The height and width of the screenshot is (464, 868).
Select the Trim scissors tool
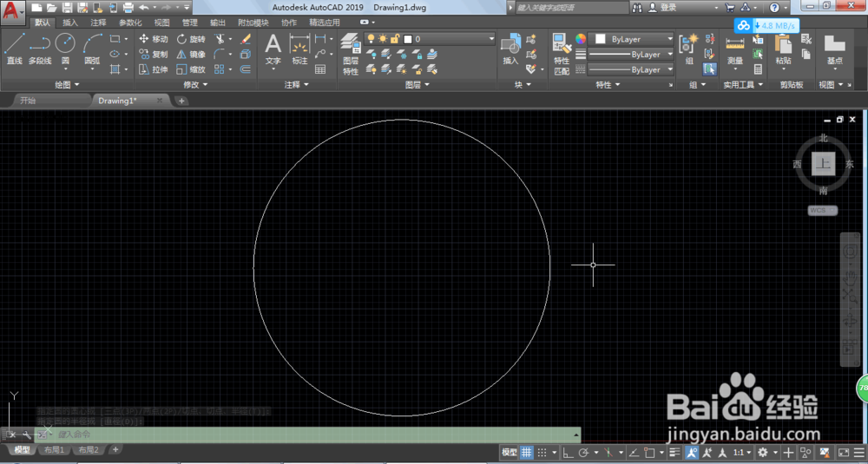(220, 39)
